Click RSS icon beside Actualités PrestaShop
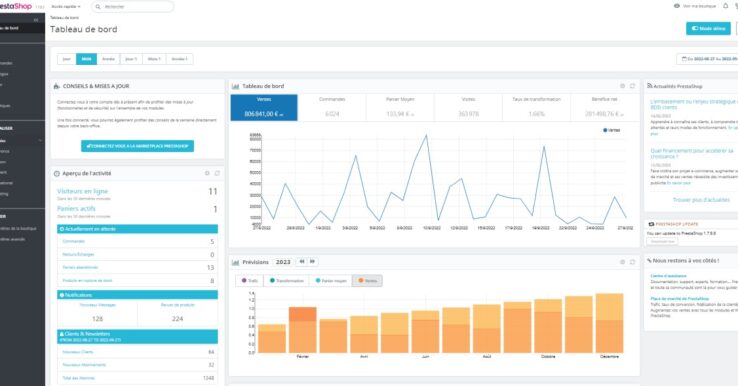The width and height of the screenshot is (738, 386). [650, 86]
